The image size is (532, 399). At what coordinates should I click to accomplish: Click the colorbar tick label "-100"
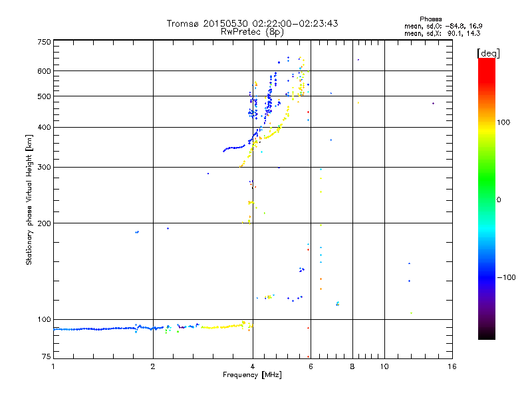pos(506,277)
